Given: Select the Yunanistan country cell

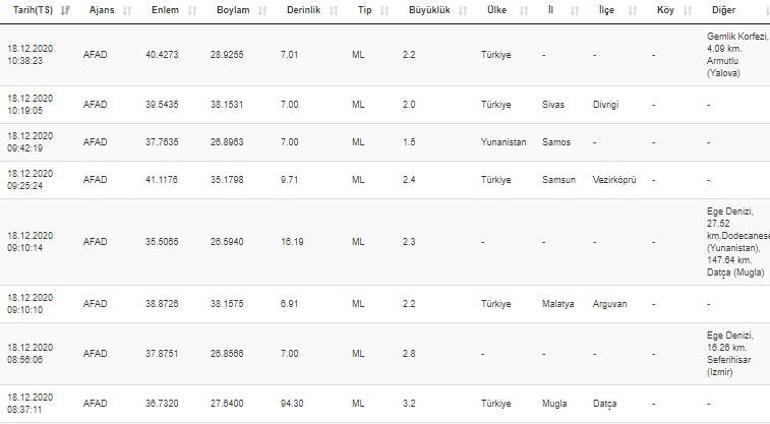Looking at the screenshot, I should click(503, 142).
